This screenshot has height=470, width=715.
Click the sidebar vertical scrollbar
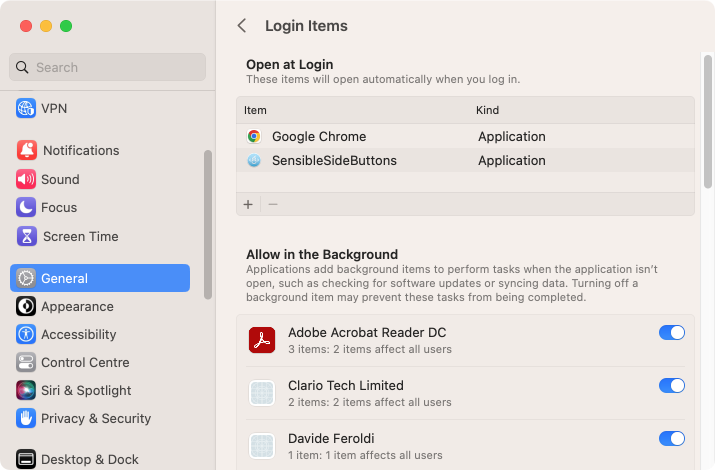(x=208, y=224)
